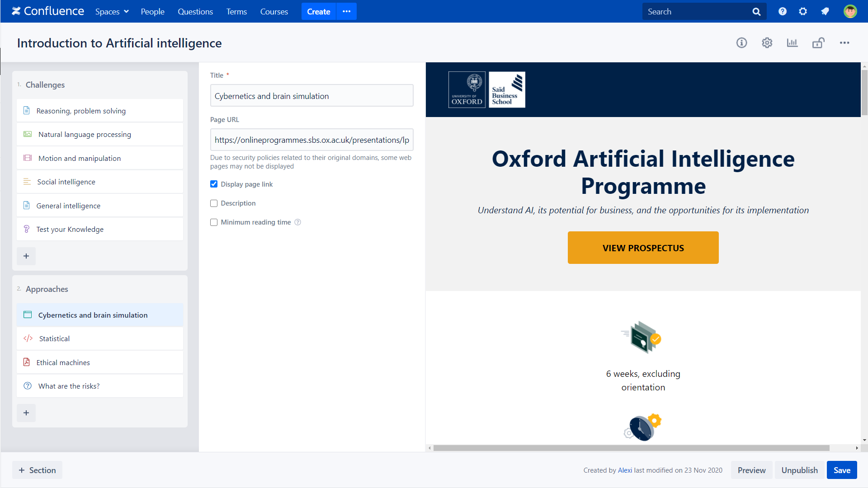Select Cybernetics and brain simulation module
Screen dimensions: 868x488
[100, 315]
